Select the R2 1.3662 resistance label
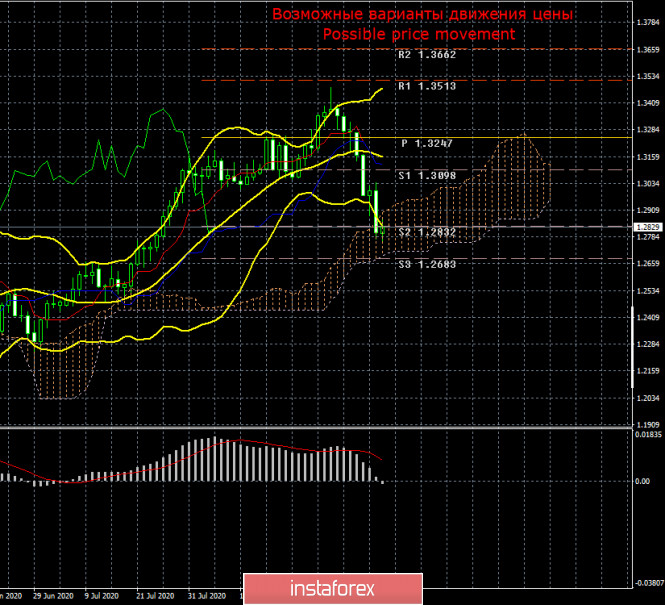The width and height of the screenshot is (665, 605). tap(427, 56)
